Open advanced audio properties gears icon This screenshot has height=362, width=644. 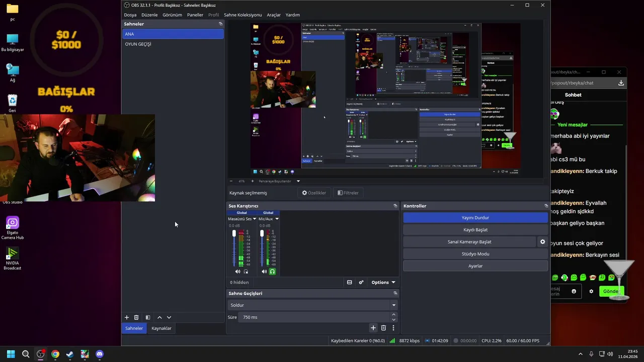point(361,283)
